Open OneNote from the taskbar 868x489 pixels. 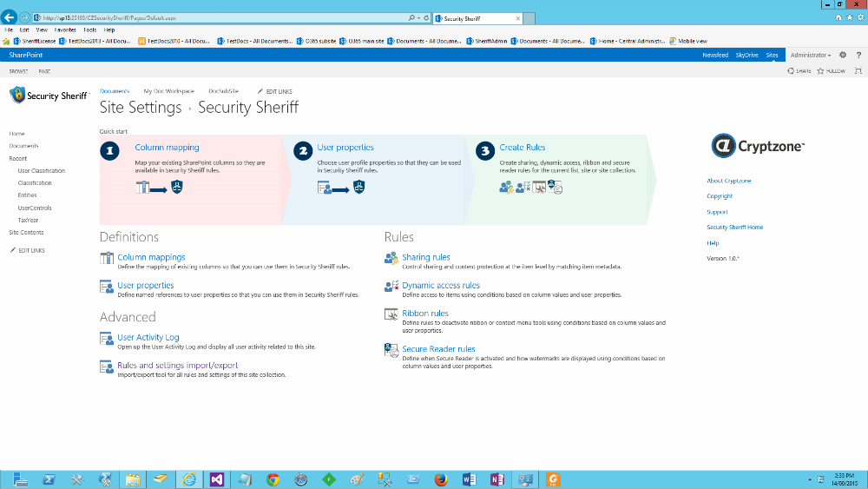(497, 479)
